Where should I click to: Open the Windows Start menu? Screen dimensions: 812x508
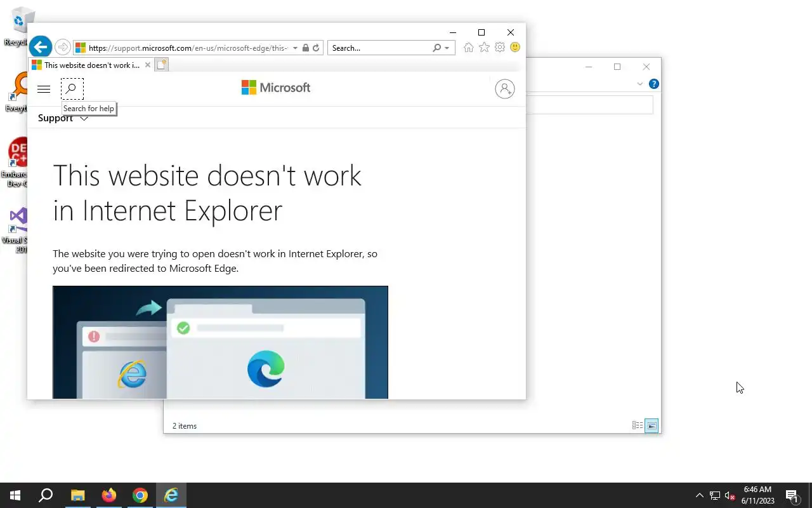(15, 495)
